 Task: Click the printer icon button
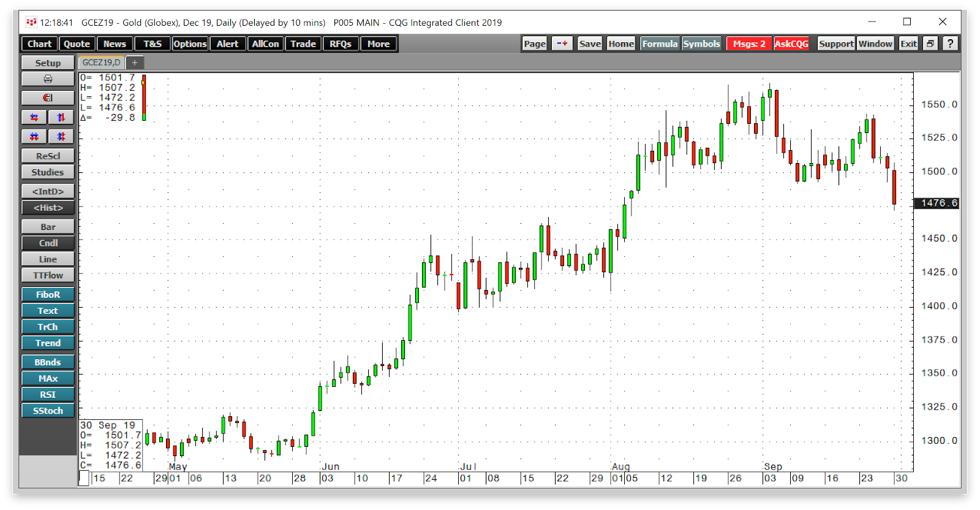(48, 79)
